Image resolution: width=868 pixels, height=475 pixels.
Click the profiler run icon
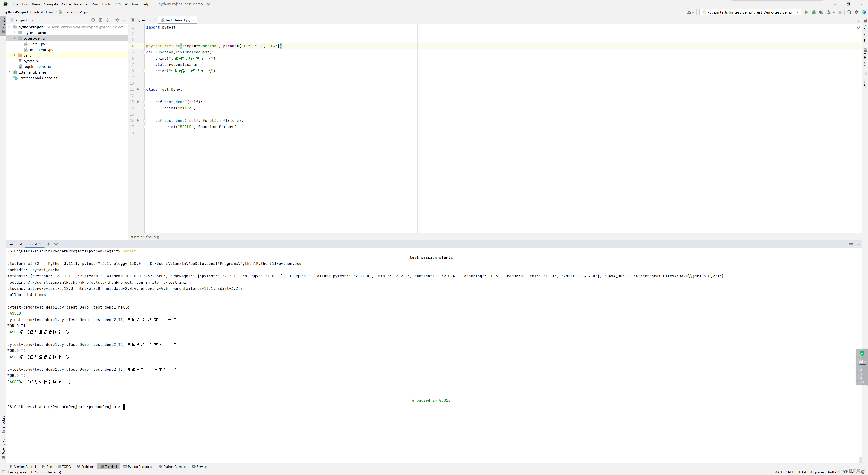(829, 12)
